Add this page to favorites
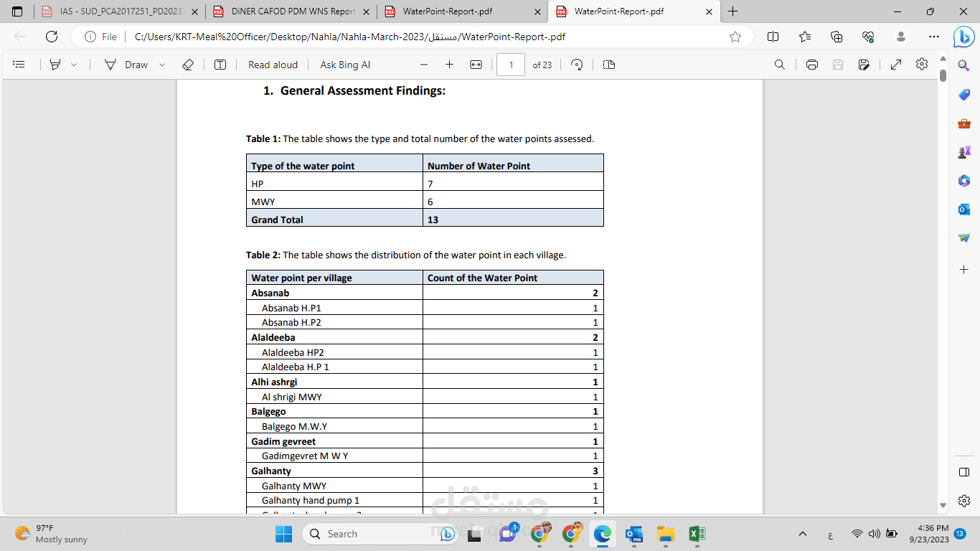The width and height of the screenshot is (980, 551). pyautogui.click(x=735, y=37)
